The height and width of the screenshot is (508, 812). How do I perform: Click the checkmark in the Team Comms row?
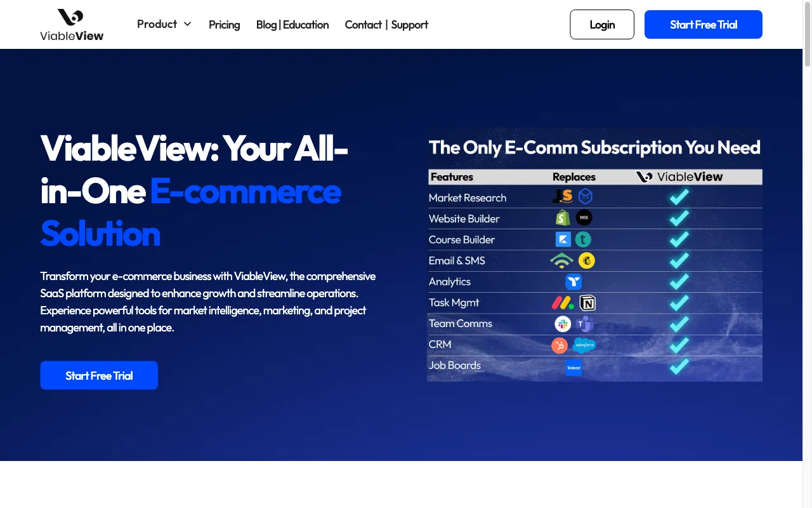pyautogui.click(x=679, y=324)
